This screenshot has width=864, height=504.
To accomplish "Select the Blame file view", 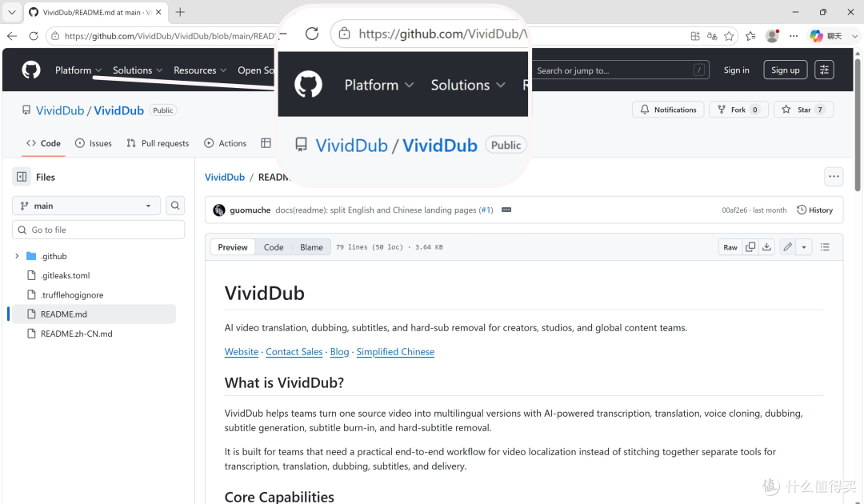I will (x=311, y=246).
